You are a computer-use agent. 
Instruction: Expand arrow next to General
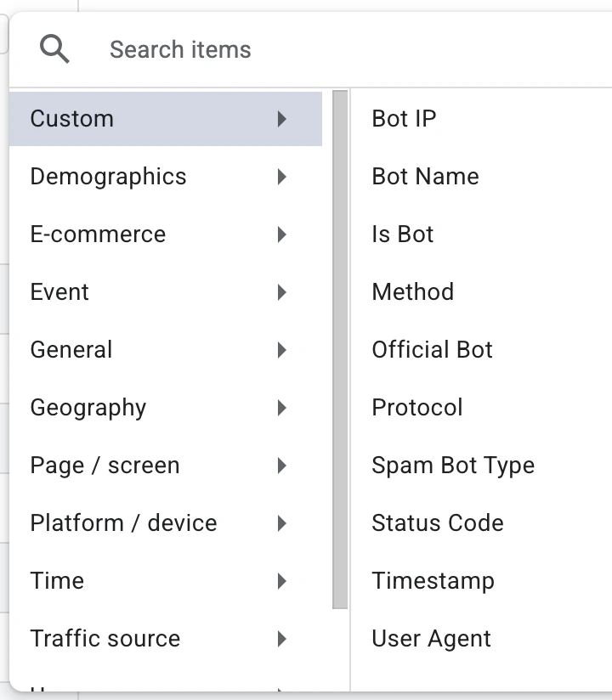point(282,350)
